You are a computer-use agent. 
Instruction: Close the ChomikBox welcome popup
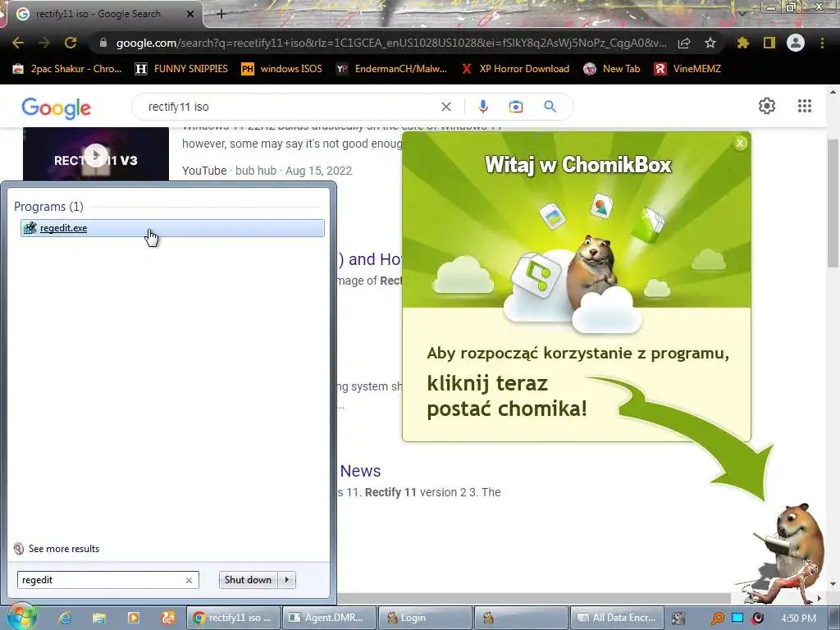pyautogui.click(x=740, y=143)
